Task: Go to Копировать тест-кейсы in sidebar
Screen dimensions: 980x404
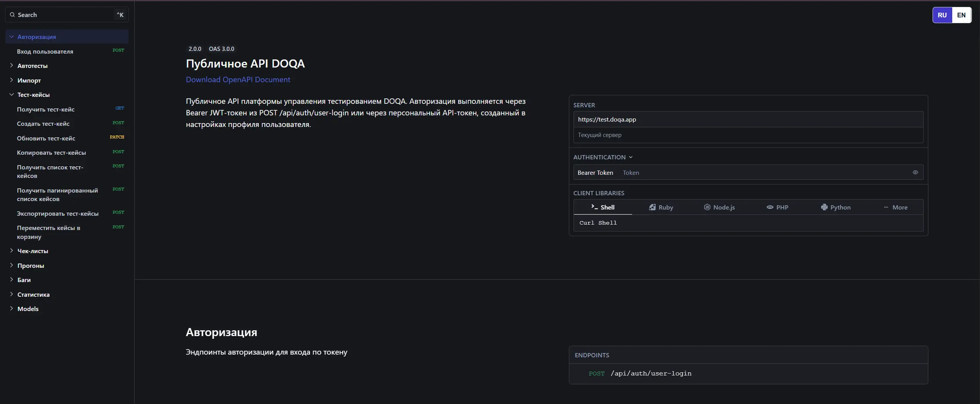Action: [67, 152]
